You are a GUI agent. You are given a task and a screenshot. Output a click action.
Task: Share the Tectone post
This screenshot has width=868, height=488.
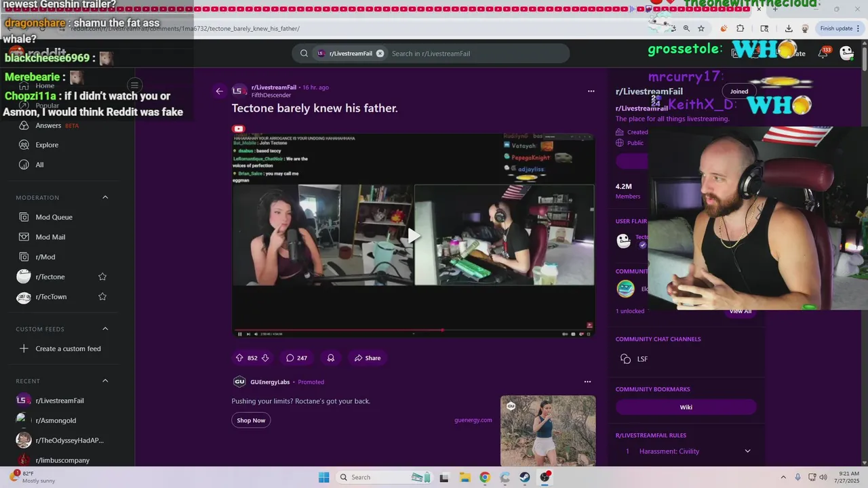pyautogui.click(x=367, y=358)
